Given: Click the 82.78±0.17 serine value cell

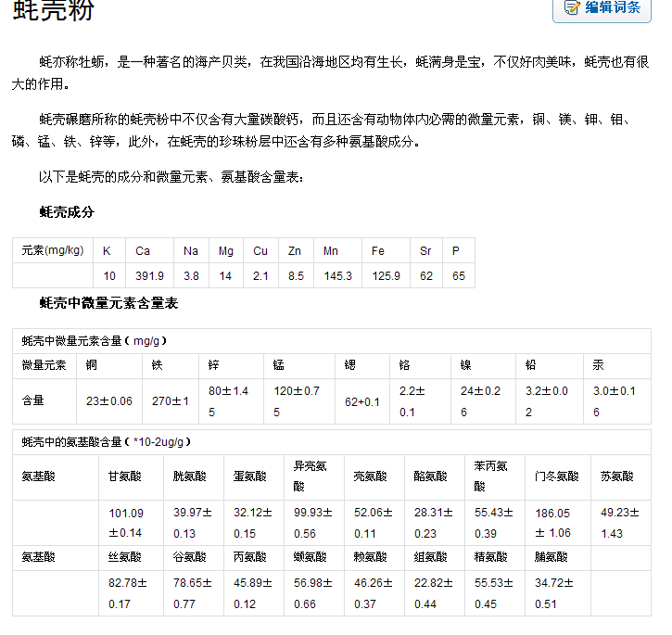Looking at the screenshot, I should pyautogui.click(x=131, y=593).
